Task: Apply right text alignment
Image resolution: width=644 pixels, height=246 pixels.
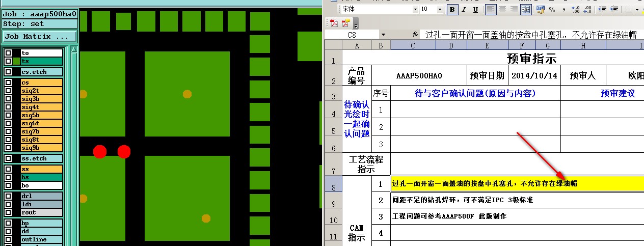Action: 514,9
